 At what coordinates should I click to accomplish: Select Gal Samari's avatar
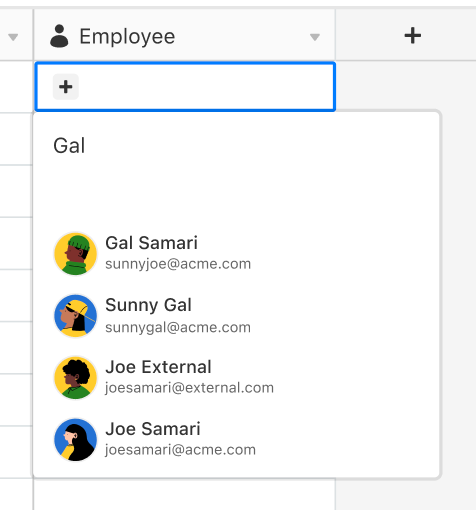[76, 253]
